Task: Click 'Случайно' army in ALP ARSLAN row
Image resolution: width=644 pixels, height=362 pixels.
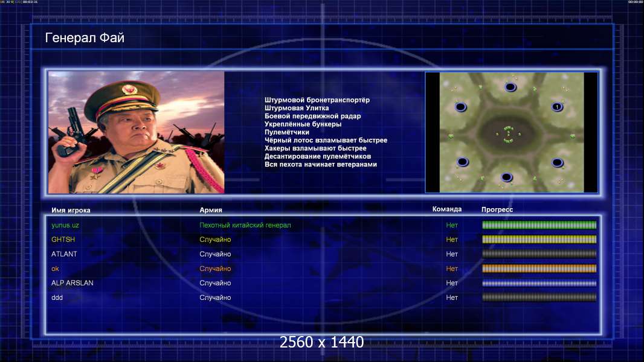Action: pos(215,283)
